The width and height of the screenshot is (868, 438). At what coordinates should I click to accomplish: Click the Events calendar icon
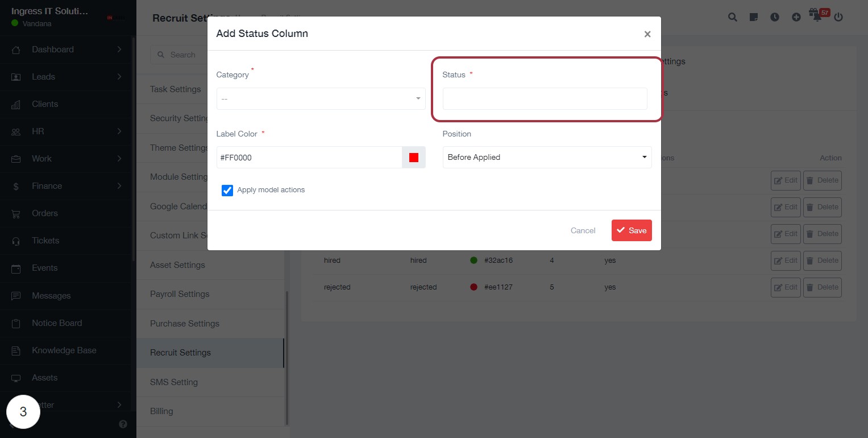[x=16, y=268]
